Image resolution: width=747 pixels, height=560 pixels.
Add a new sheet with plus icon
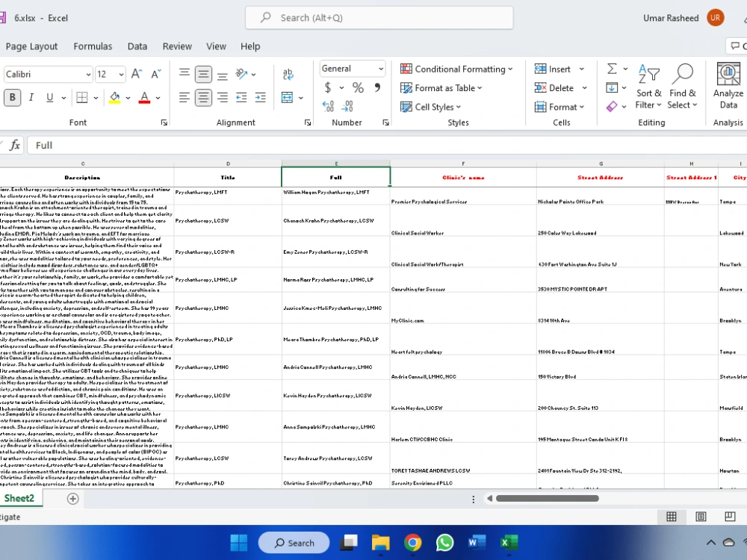click(x=73, y=499)
